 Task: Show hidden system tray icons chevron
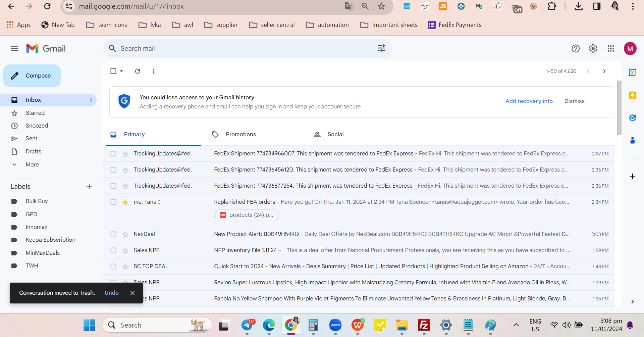[x=516, y=325]
